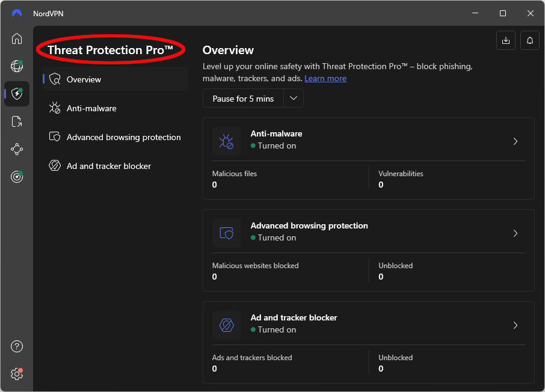
Task: Click the Pause for 5 mins button
Action: click(243, 99)
